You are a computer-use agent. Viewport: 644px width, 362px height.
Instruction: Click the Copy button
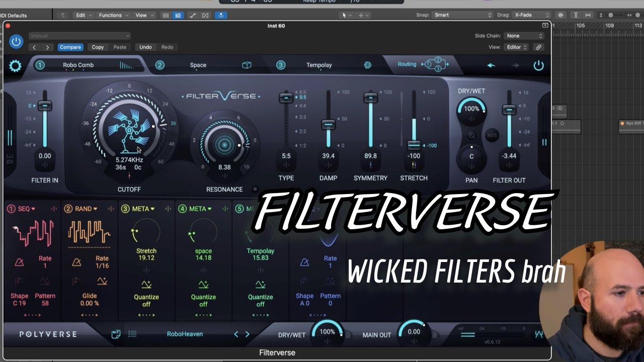pyautogui.click(x=98, y=47)
